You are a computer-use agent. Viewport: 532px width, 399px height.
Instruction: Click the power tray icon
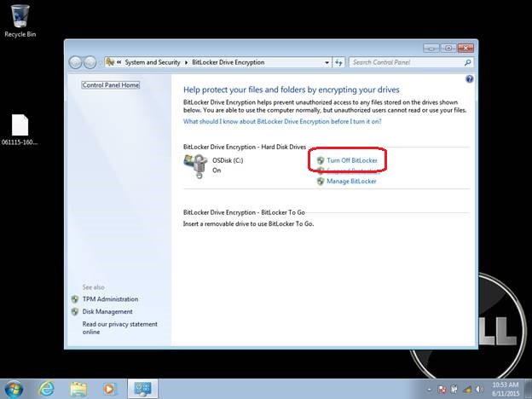coord(454,389)
